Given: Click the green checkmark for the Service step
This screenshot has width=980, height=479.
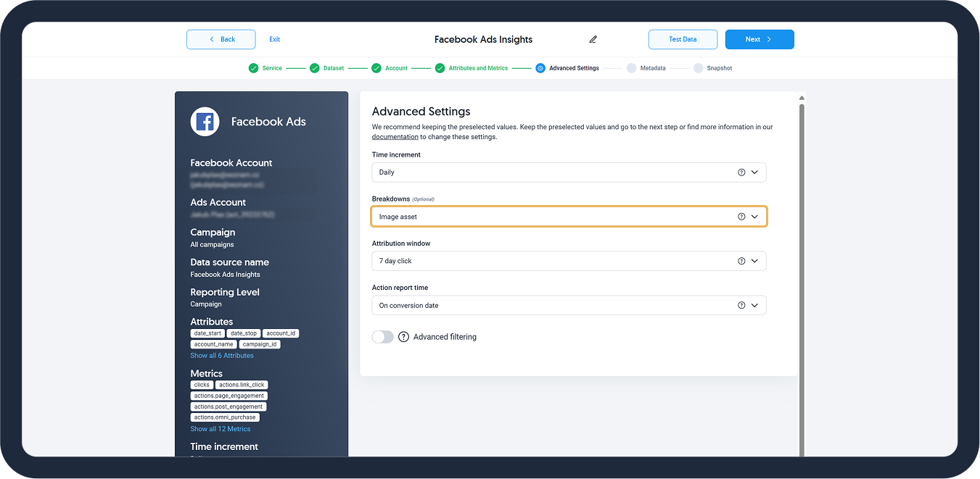Looking at the screenshot, I should click(253, 68).
